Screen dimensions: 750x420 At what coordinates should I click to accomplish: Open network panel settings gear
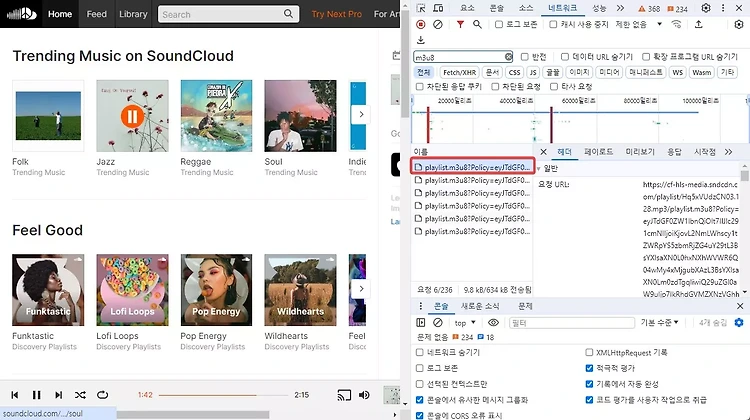click(x=739, y=24)
